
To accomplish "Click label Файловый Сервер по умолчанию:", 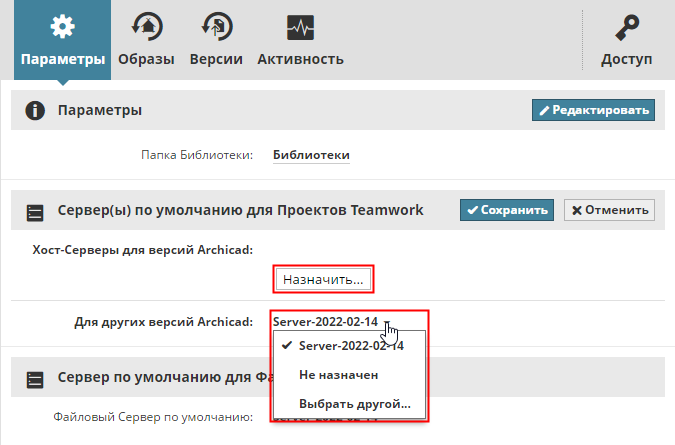I will 153,417.
